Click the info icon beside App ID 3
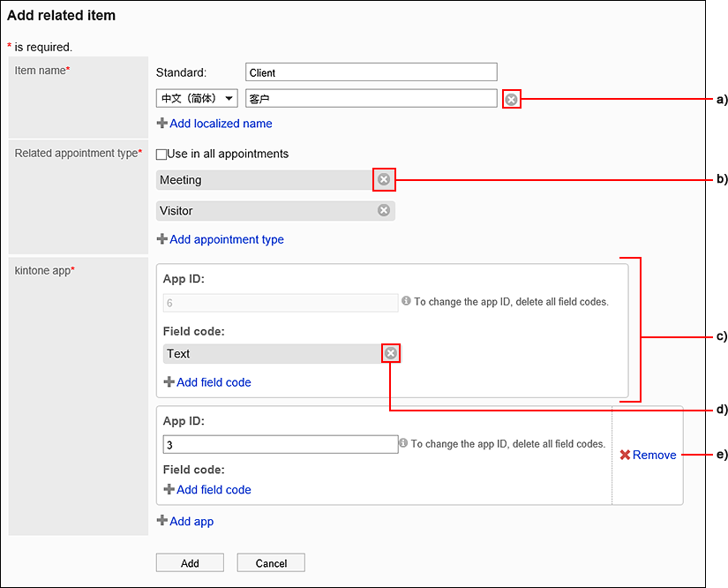The width and height of the screenshot is (728, 588). [x=403, y=443]
